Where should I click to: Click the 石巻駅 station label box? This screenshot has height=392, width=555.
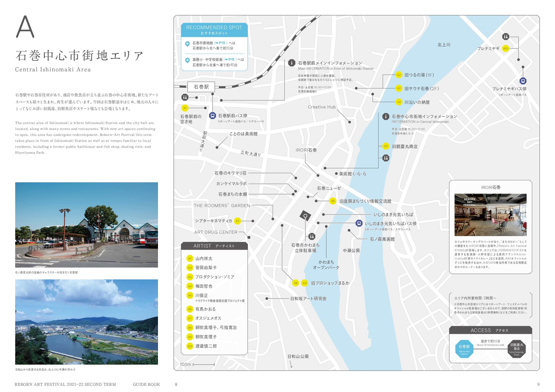(x=201, y=87)
